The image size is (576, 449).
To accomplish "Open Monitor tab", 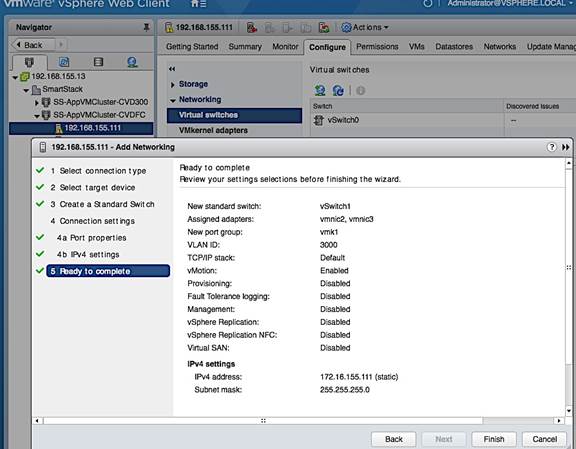I will 285,47.
